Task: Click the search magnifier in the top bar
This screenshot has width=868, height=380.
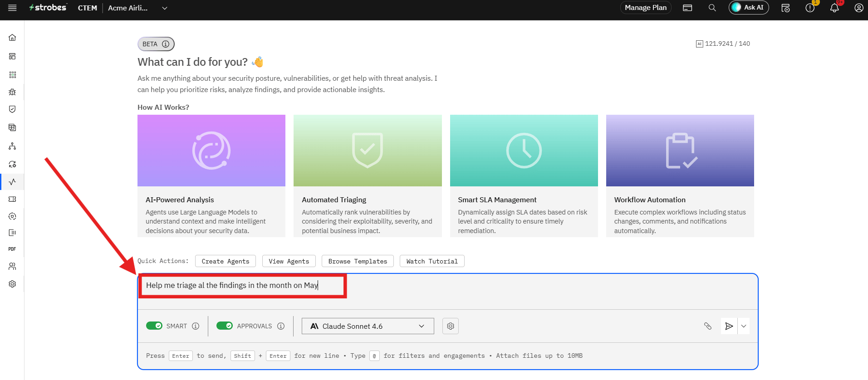Action: pos(712,8)
